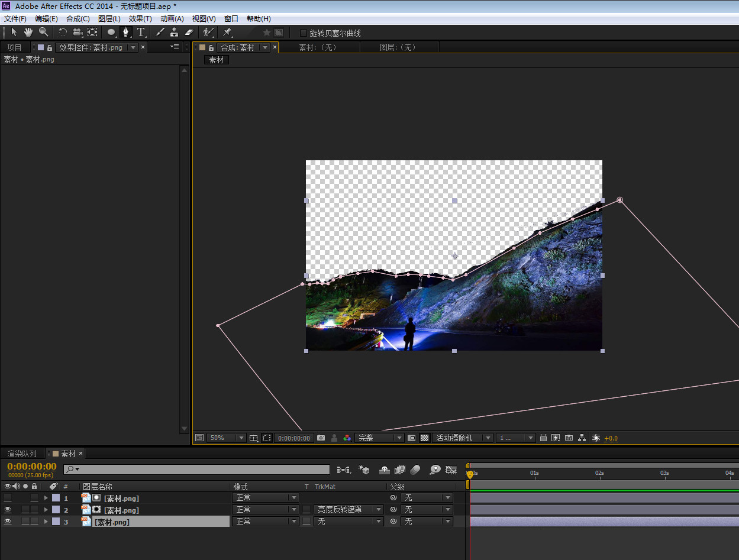Toggle the lock switch for layer 2
This screenshot has width=739, height=560.
pos(34,510)
